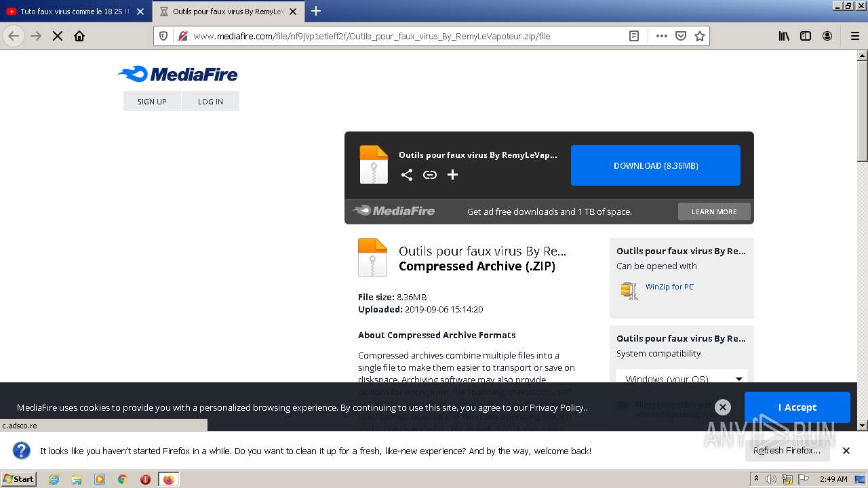Click Compressed Archive (.ZIP) heading
Screen dimensions: 868x488
tap(477, 266)
